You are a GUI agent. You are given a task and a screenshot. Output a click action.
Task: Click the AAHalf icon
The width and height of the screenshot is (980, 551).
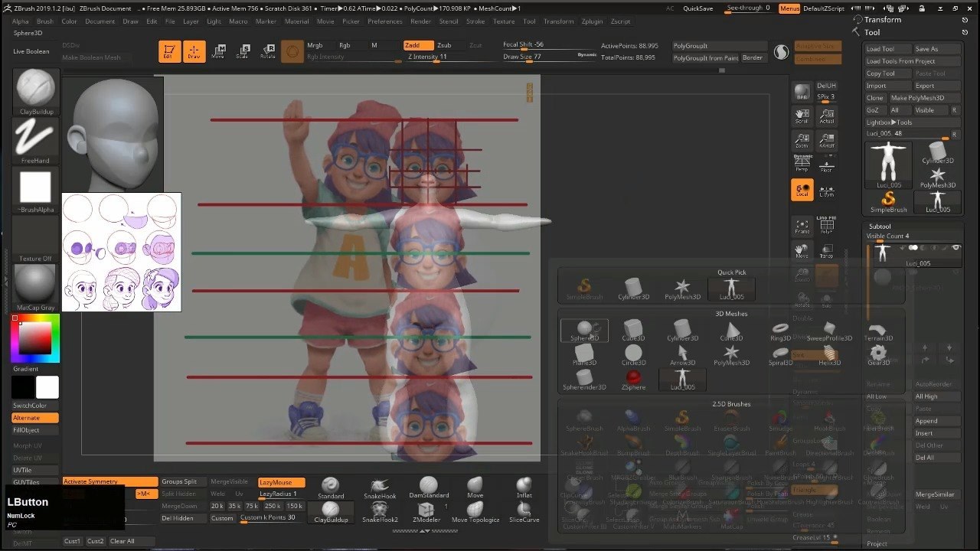(826, 142)
